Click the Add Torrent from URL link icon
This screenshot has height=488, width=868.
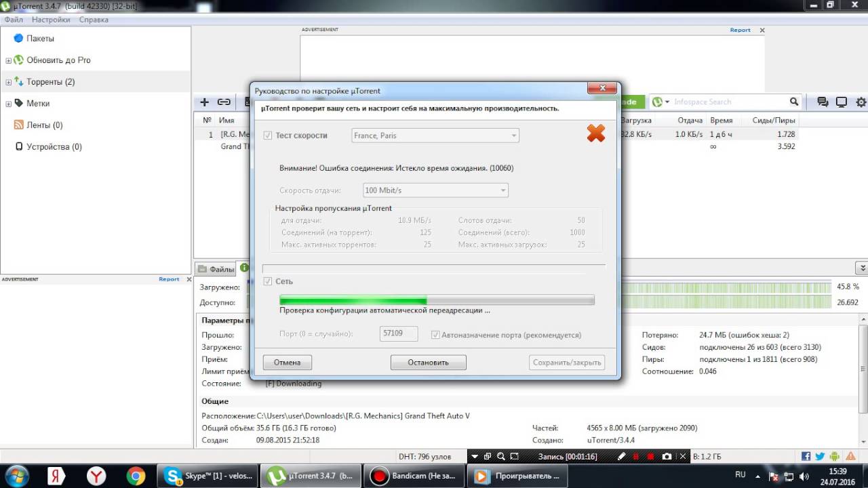coord(224,102)
